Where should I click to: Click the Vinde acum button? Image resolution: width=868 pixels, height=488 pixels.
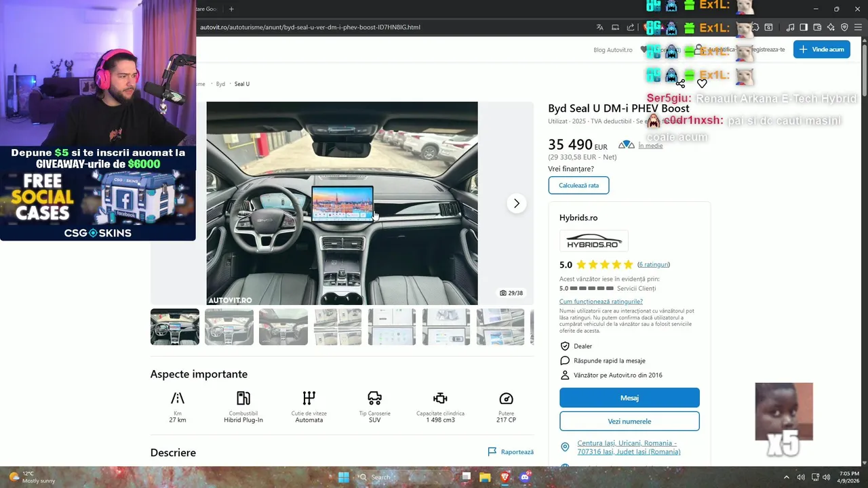[x=821, y=49]
